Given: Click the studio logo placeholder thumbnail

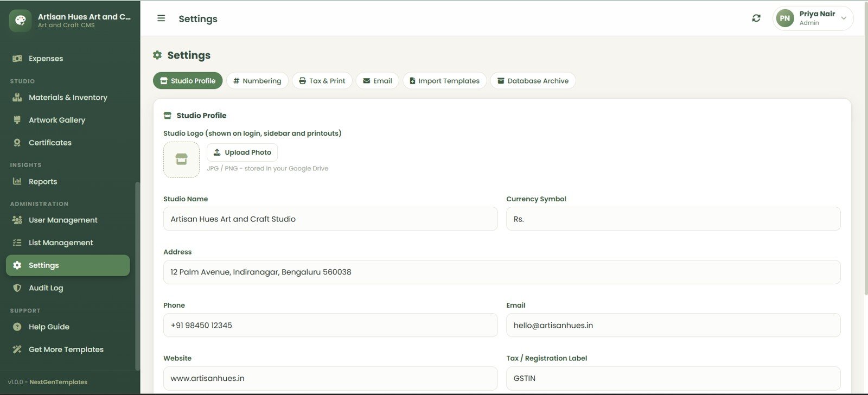Looking at the screenshot, I should (181, 160).
